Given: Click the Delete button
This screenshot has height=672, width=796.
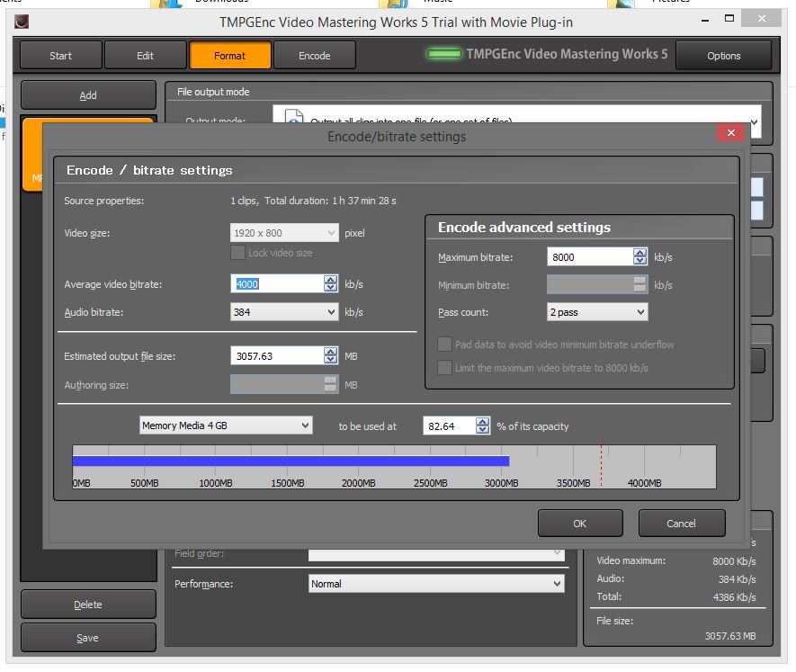Looking at the screenshot, I should (88, 605).
